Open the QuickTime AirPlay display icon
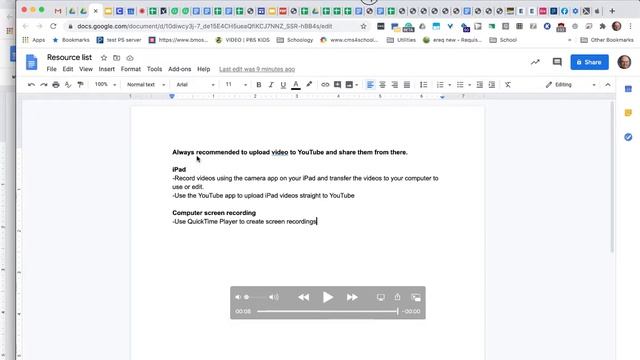 (380, 297)
